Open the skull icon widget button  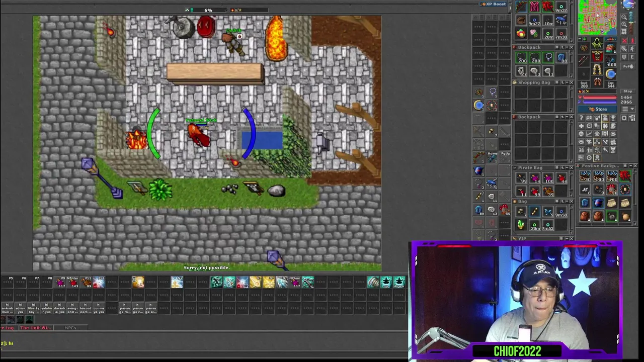[582, 134]
